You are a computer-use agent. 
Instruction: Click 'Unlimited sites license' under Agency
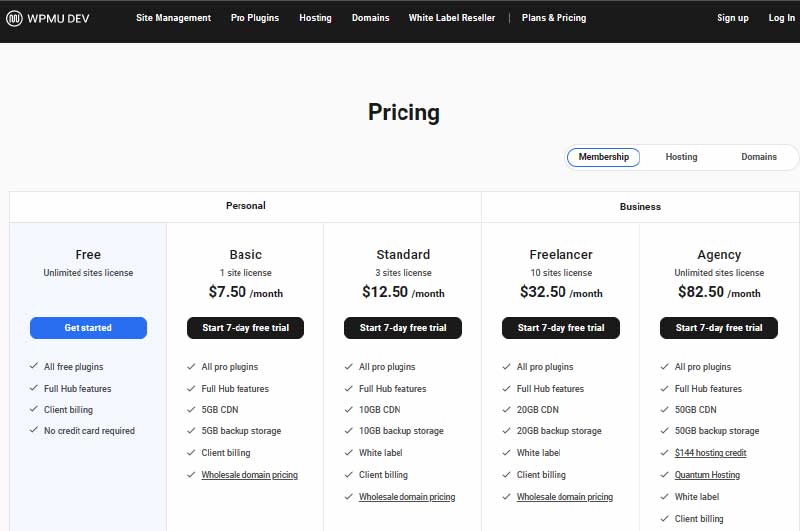719,273
